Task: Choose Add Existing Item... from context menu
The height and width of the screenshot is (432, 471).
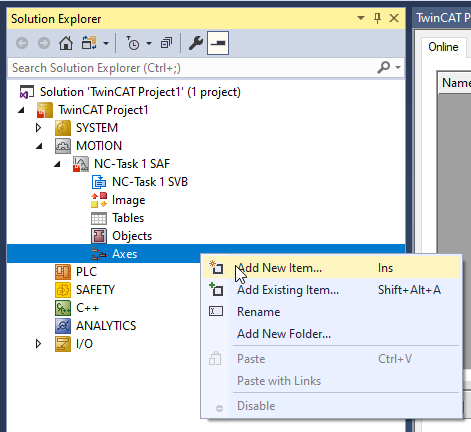Action: [x=332, y=290]
